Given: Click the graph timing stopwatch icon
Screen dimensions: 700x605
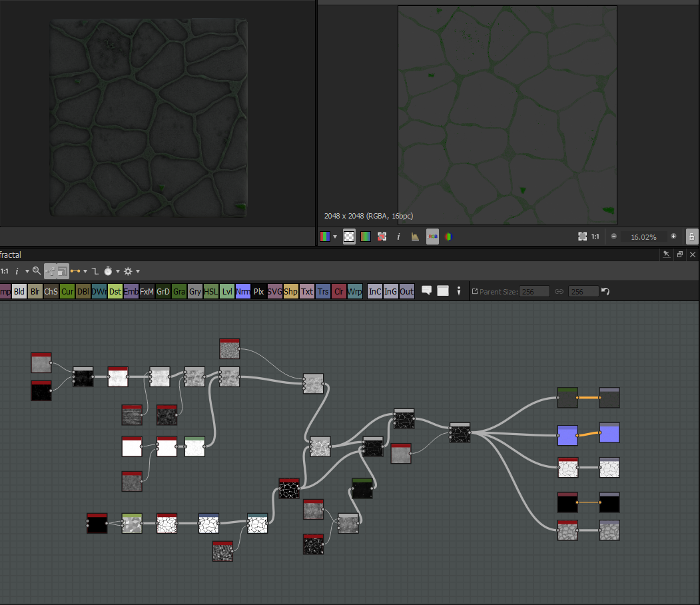Looking at the screenshot, I should click(108, 271).
